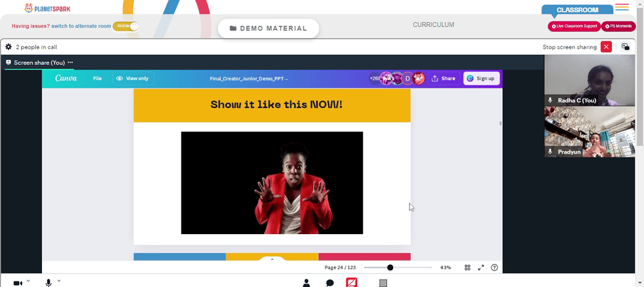
Task: Open the DEMO MATERIAL folder button
Action: (x=268, y=28)
